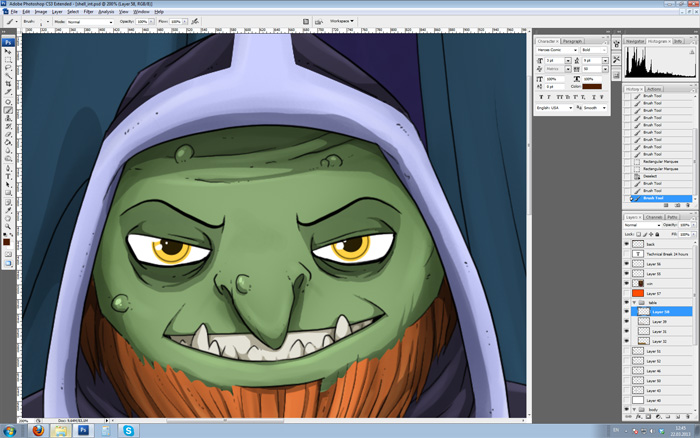The width and height of the screenshot is (700, 438).
Task: Click the Character text color swatch
Action: point(592,86)
